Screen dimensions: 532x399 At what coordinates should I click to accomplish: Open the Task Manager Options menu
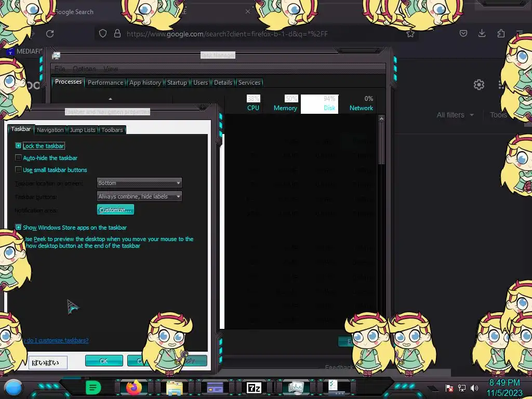pos(84,69)
